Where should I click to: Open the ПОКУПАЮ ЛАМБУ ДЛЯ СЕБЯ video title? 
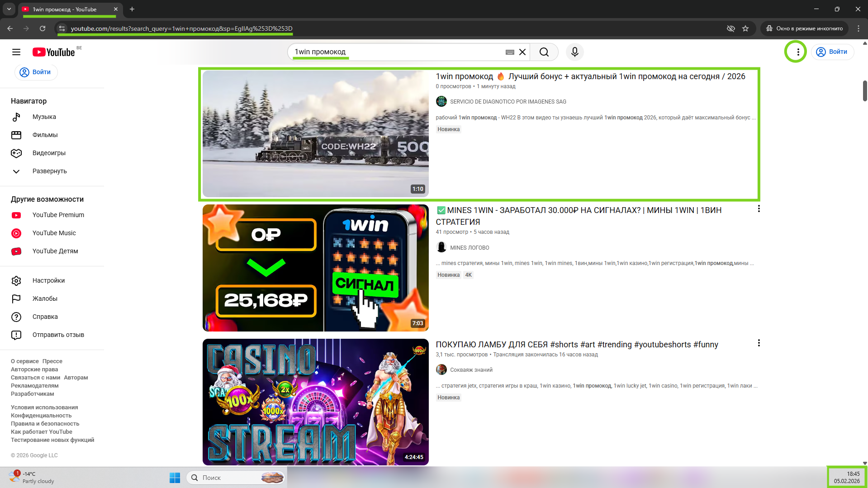[577, 345]
